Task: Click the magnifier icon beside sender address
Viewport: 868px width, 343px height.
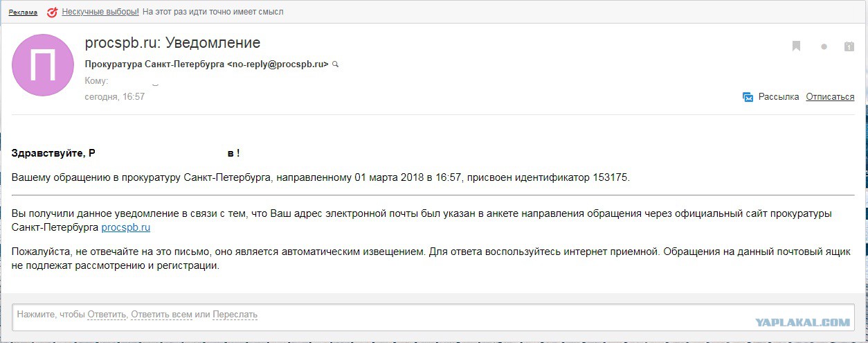Action: 336,64
